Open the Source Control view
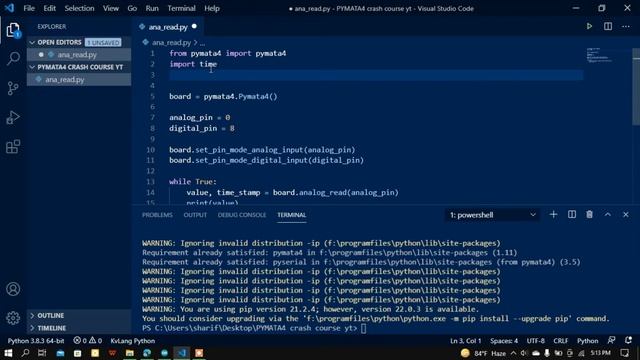Image resolution: width=640 pixels, height=360 pixels. (13, 88)
